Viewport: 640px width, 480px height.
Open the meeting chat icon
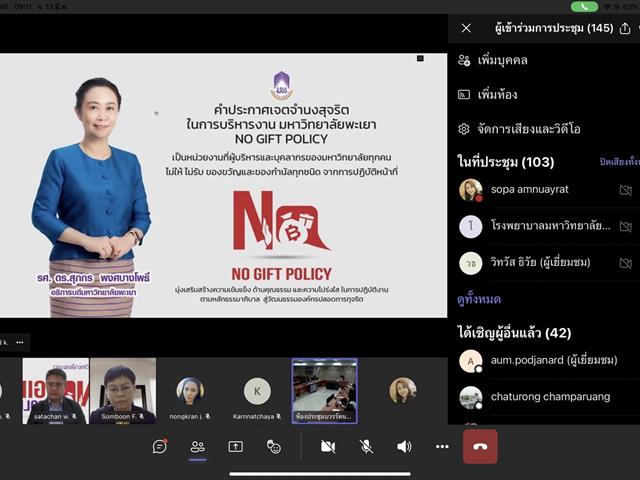pos(160,446)
